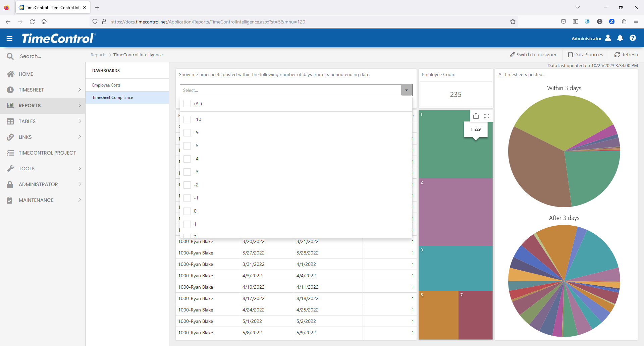
Task: Expand the TOOLS menu chevron
Action: point(79,168)
